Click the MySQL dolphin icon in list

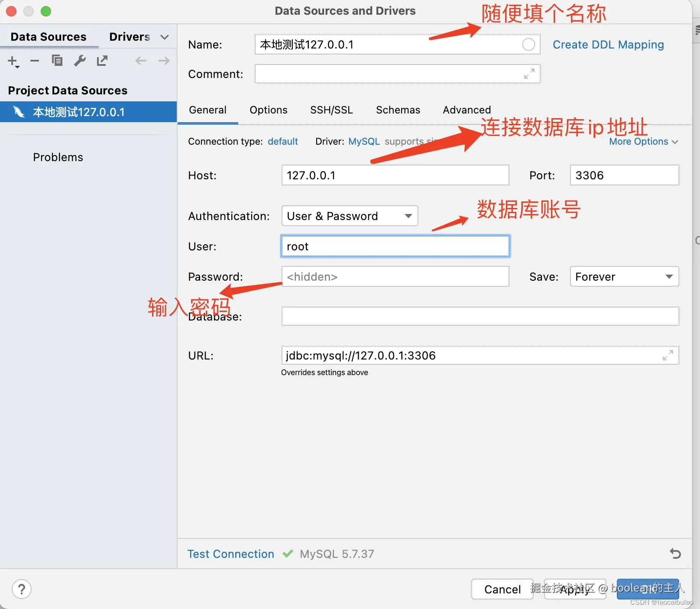(x=19, y=112)
